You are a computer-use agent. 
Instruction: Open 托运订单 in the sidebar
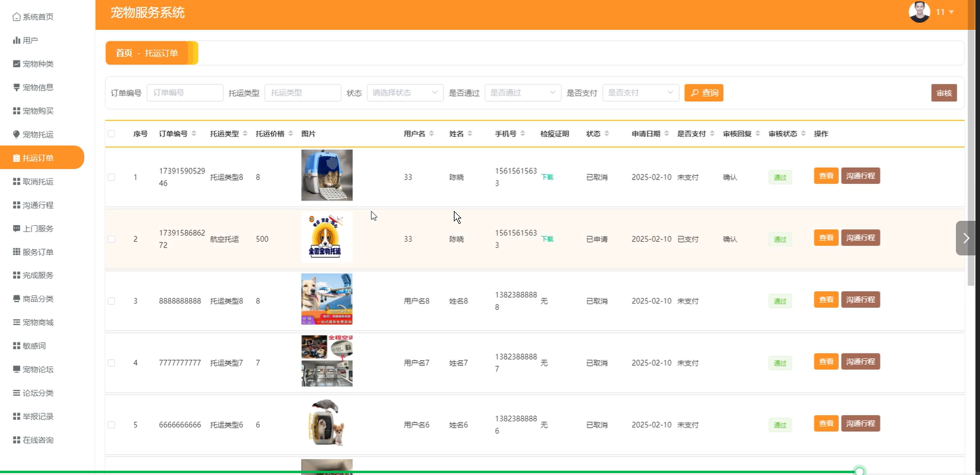click(42, 157)
